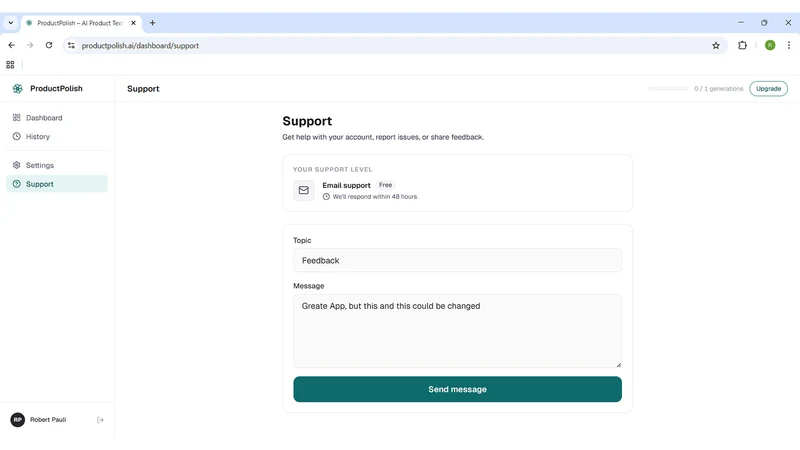Click the YOUR SUPPORT LEVEL heading
This screenshot has height=450, width=800.
(x=333, y=169)
